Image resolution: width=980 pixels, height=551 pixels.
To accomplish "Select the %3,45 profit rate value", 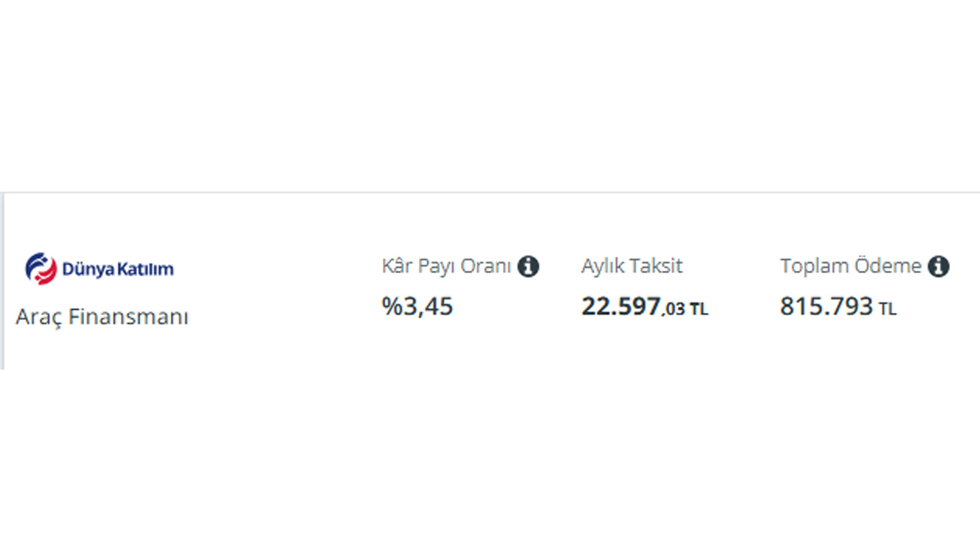I will pyautogui.click(x=417, y=306).
